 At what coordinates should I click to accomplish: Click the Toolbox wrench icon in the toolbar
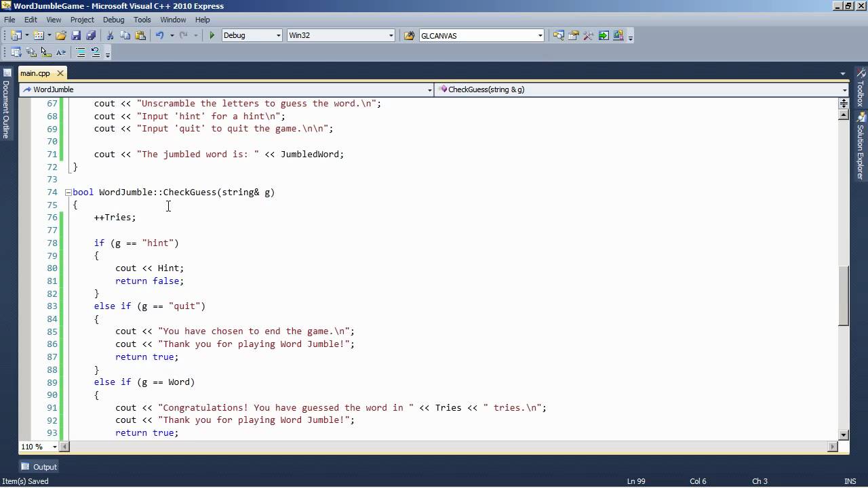click(x=588, y=35)
